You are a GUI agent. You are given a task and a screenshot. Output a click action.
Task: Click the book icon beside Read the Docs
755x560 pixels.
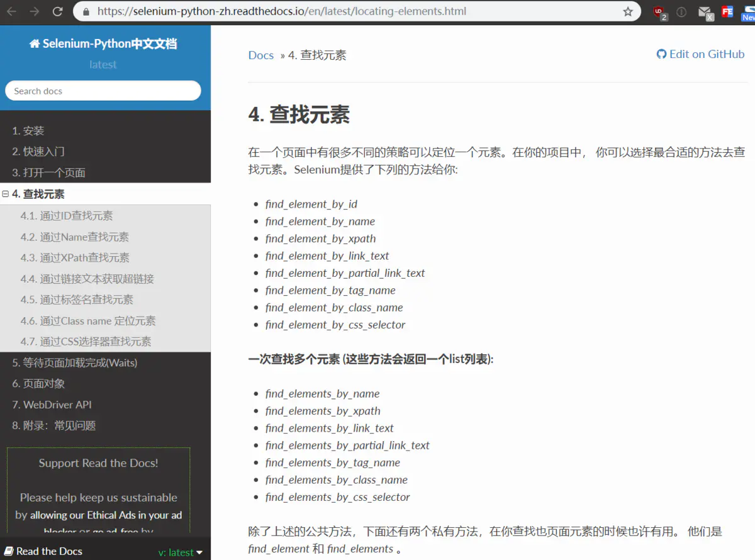9,552
